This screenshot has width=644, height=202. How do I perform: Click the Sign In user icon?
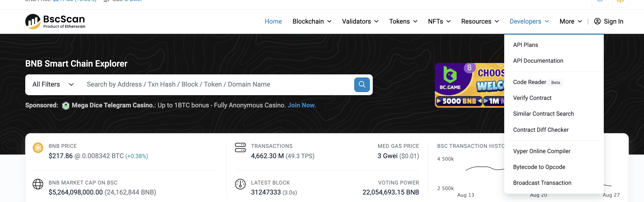tap(597, 21)
